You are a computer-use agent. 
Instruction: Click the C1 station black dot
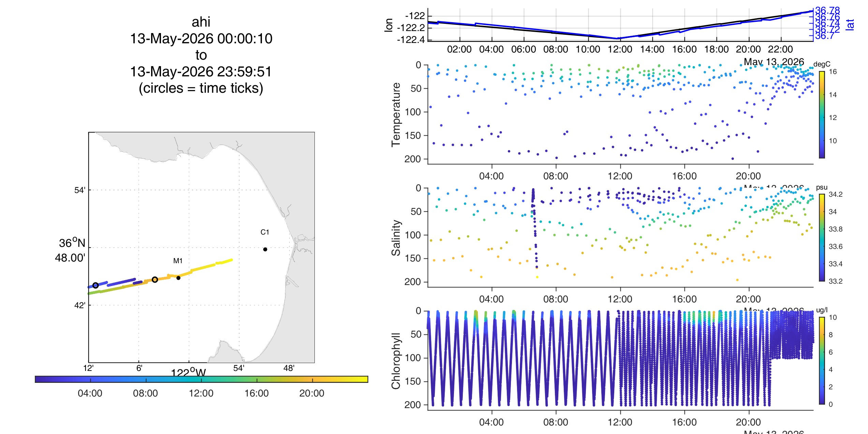pos(265,249)
